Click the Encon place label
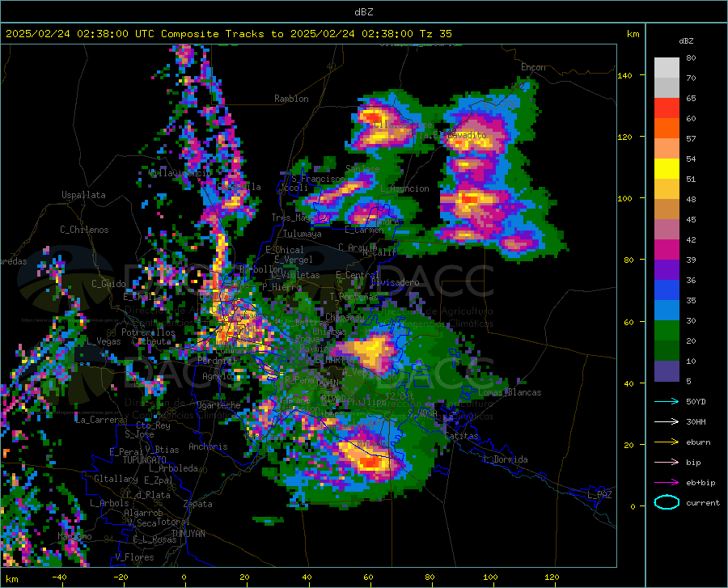The image size is (728, 588). [533, 67]
